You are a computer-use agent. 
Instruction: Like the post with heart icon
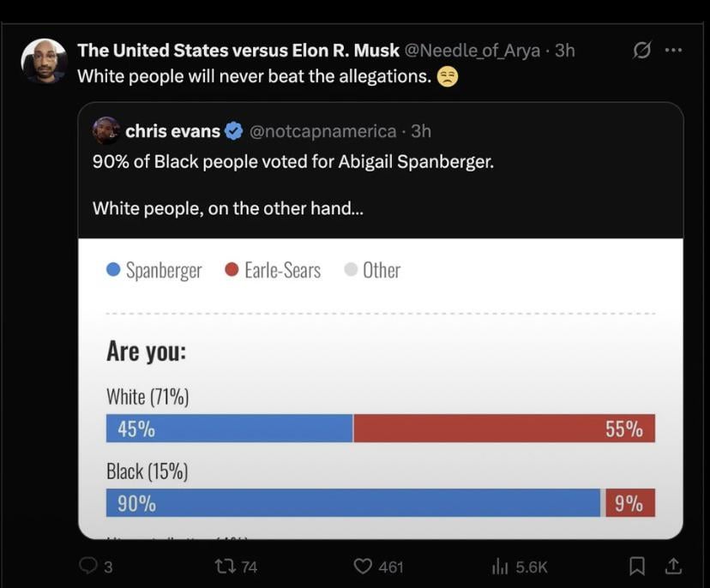365,566
